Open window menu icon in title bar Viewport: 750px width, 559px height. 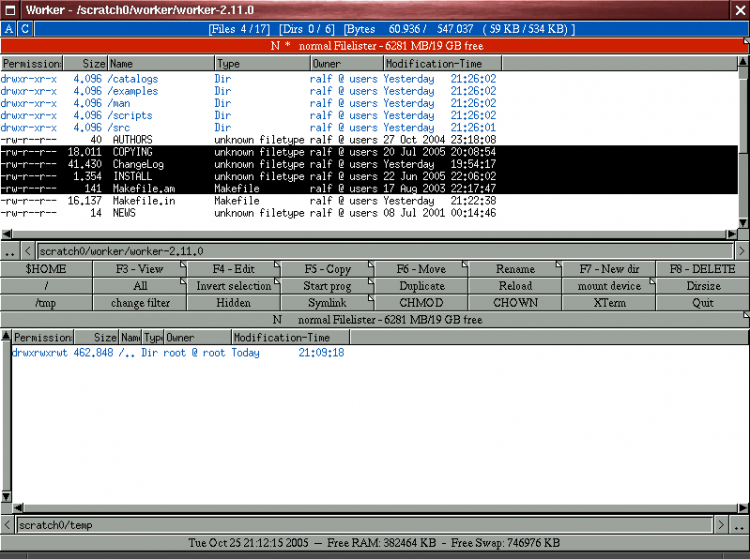10,10
